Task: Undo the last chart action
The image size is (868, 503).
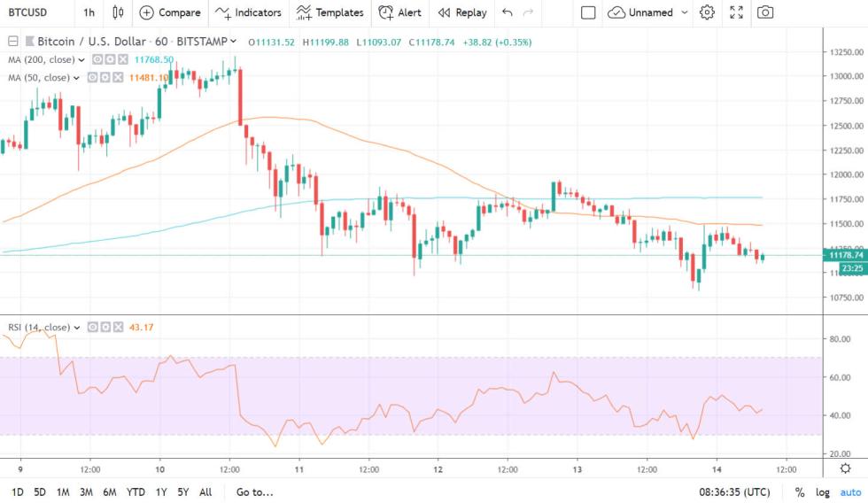Action: point(507,12)
